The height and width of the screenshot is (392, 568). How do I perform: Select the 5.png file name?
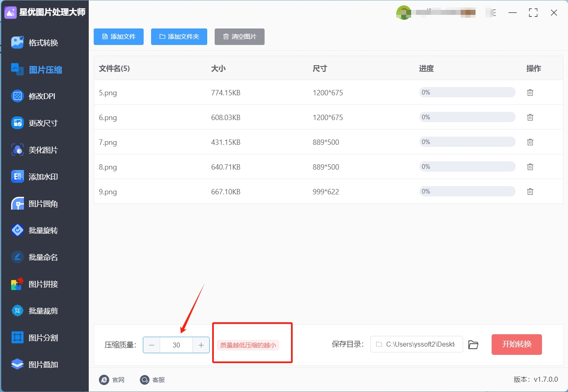pyautogui.click(x=108, y=93)
